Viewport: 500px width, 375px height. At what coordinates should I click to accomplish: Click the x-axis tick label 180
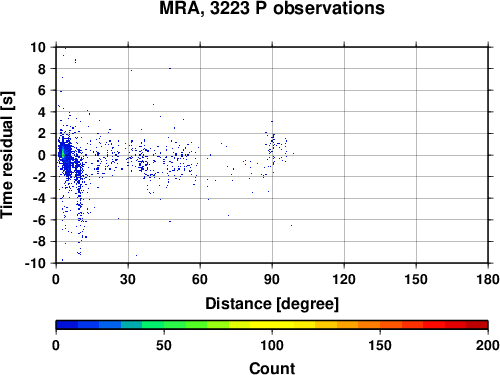pos(488,279)
